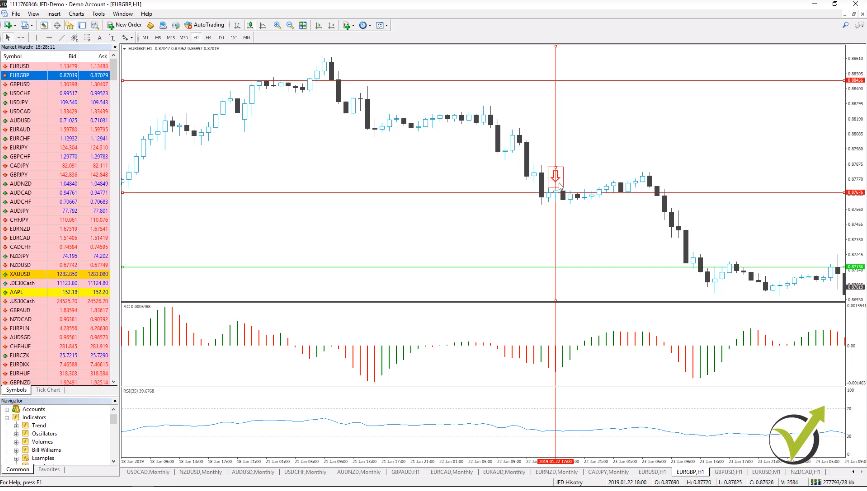Open the Profiles dropdown arrow
This screenshot has width=867, height=491.
click(32, 26)
